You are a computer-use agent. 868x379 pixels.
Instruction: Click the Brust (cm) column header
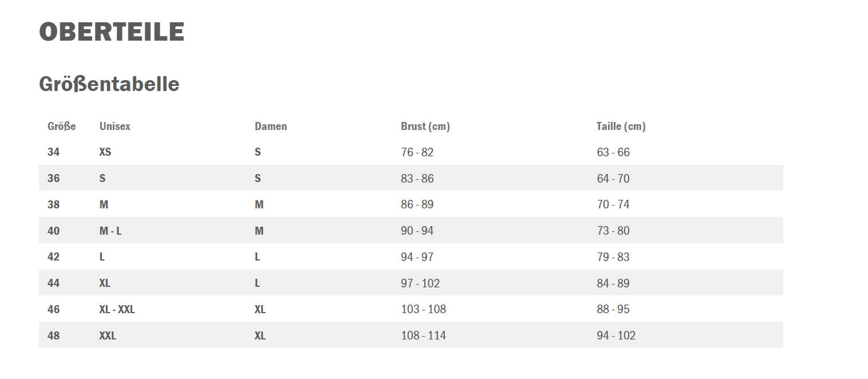tap(425, 127)
